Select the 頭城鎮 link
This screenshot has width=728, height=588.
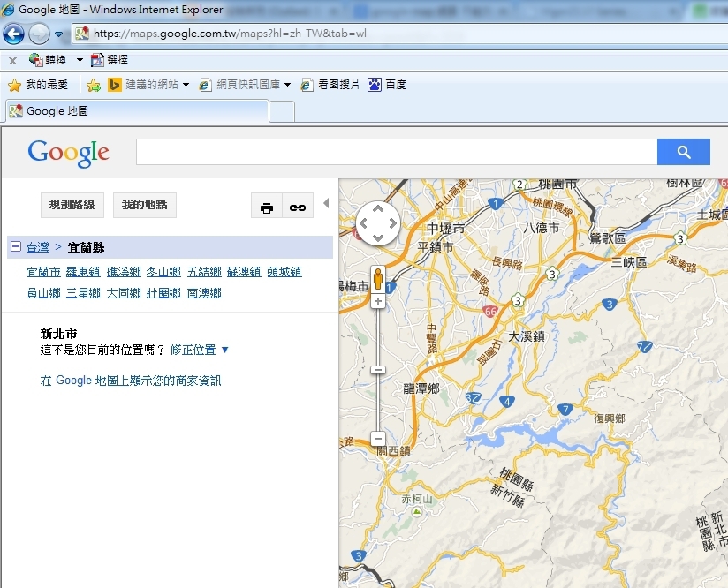pos(284,272)
